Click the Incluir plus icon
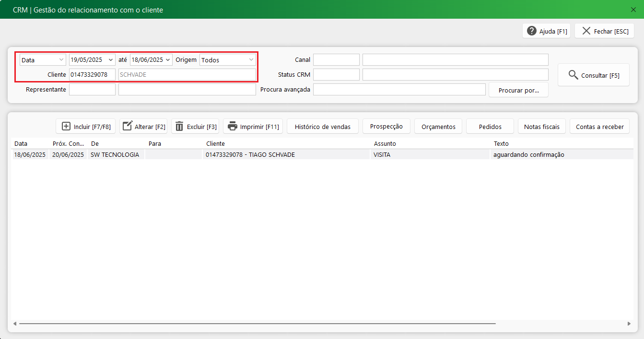 click(x=66, y=126)
